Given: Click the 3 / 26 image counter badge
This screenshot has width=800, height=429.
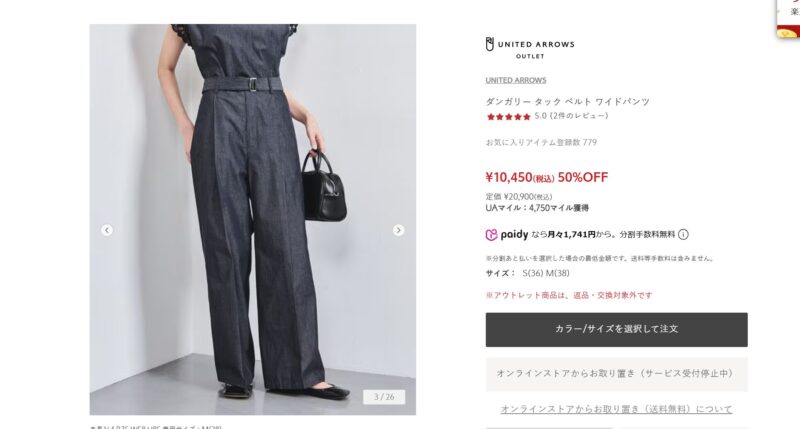Looking at the screenshot, I should pos(384,397).
